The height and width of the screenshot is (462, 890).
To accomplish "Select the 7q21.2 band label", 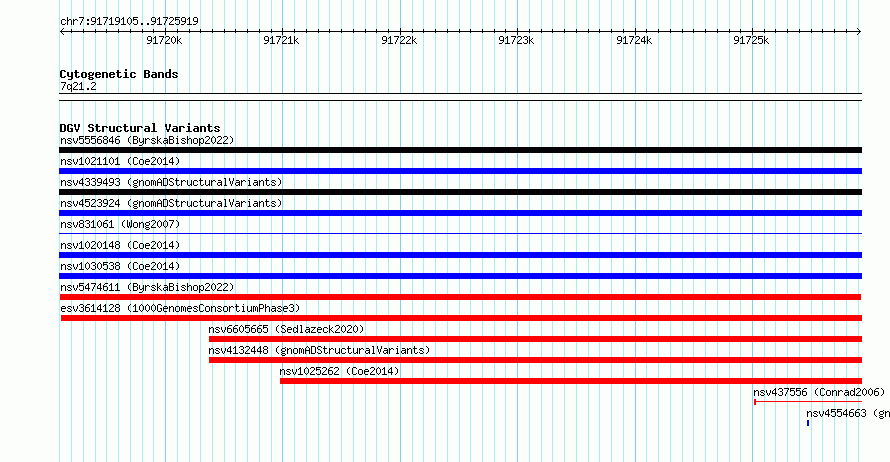I will pyautogui.click(x=78, y=86).
